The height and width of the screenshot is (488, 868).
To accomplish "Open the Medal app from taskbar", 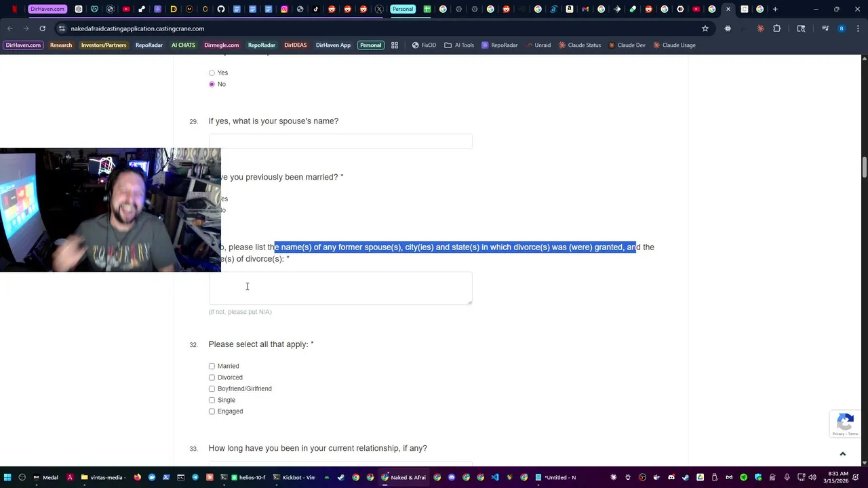I will [45, 477].
